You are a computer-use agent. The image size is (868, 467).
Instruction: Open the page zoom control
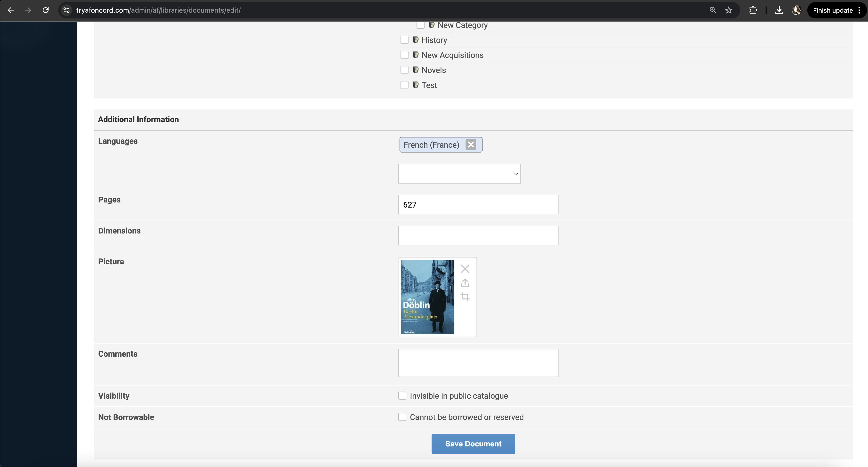tap(713, 10)
